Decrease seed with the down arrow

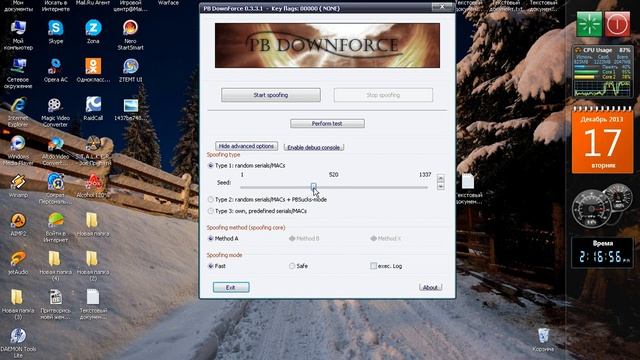pos(440,186)
